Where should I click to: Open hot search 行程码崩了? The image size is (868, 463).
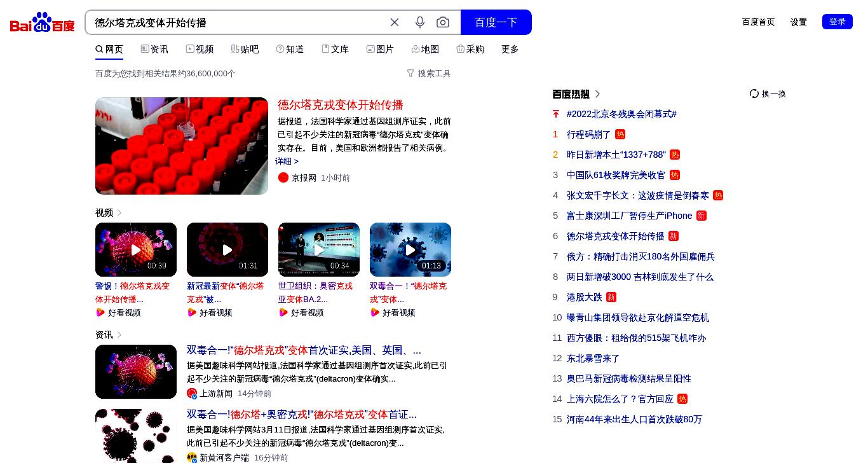tap(588, 134)
